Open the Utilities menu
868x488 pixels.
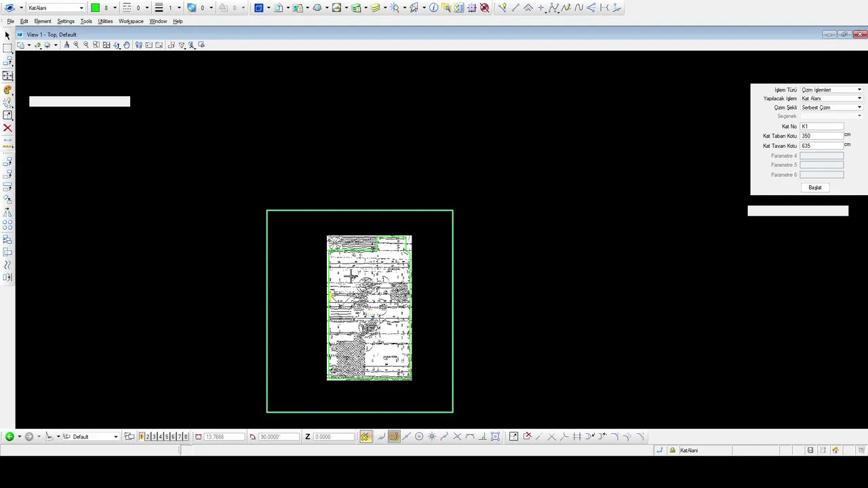tap(105, 22)
